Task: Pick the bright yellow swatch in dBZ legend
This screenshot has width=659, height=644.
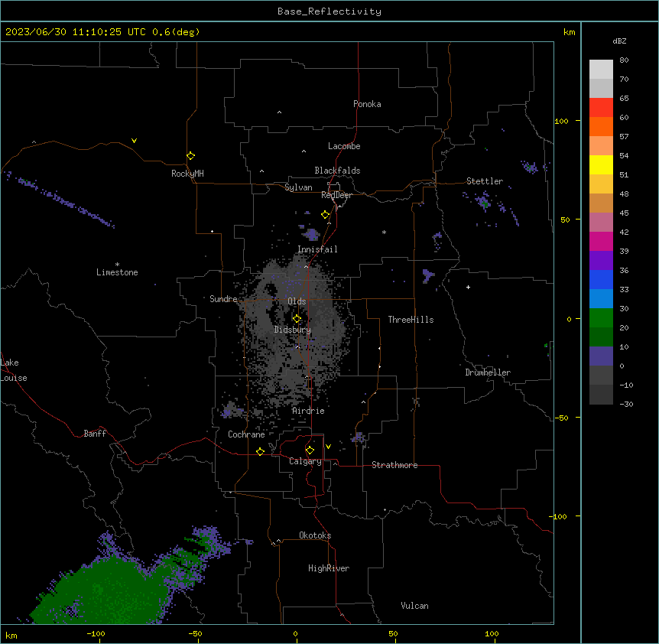Action: [601, 164]
